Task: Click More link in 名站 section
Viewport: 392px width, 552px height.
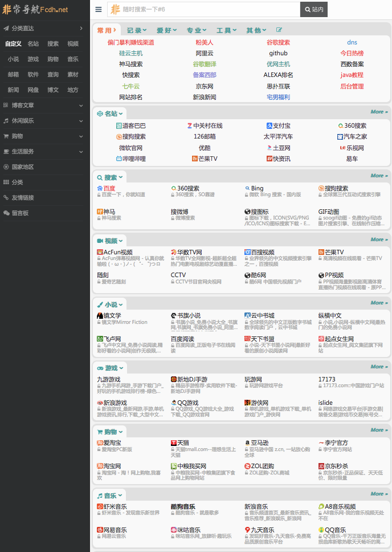Action: pyautogui.click(x=379, y=112)
